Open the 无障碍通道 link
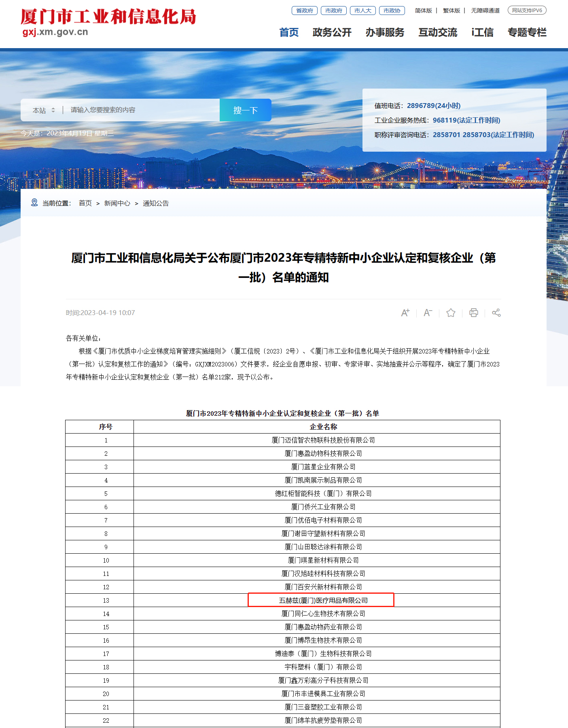This screenshot has height=728, width=568. [485, 11]
